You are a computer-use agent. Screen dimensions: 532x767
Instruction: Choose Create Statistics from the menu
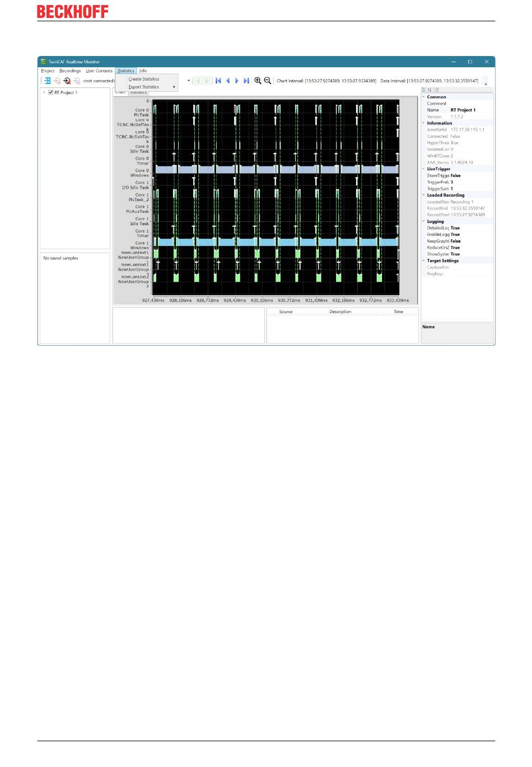point(147,79)
